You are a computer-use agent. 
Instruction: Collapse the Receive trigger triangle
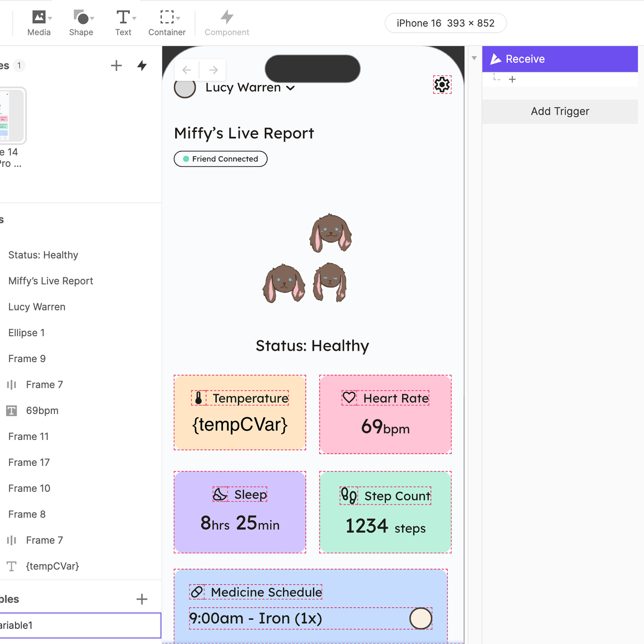474,58
